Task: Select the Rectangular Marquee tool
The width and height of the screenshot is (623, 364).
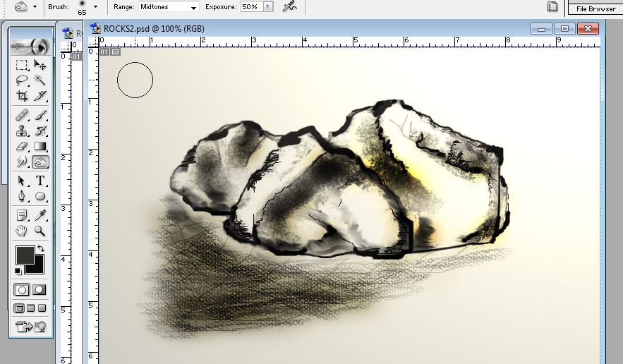Action: pos(22,65)
